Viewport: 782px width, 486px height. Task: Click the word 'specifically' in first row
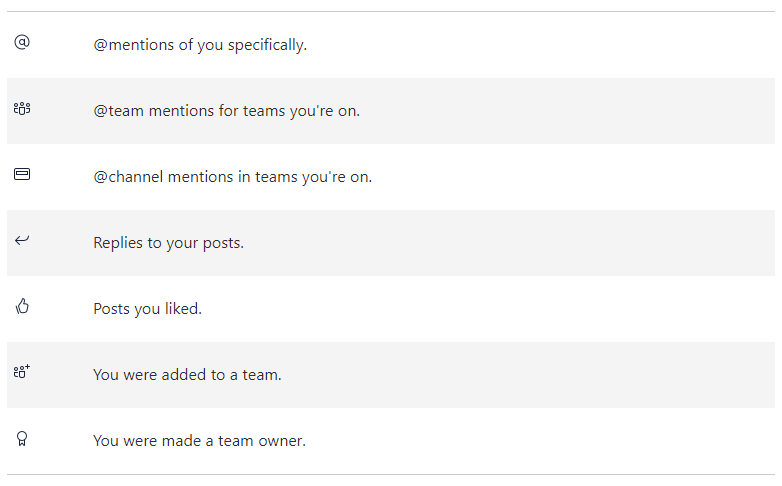click(x=267, y=45)
